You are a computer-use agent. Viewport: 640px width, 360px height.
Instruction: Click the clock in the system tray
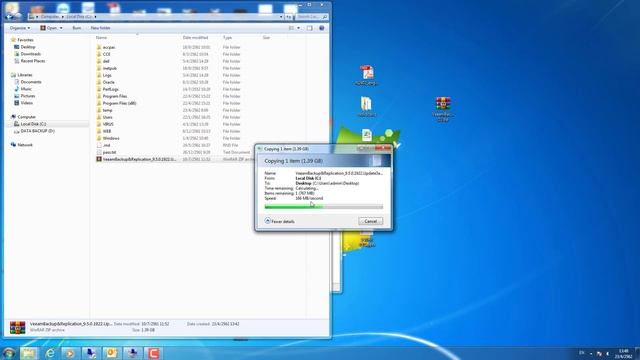(x=623, y=353)
